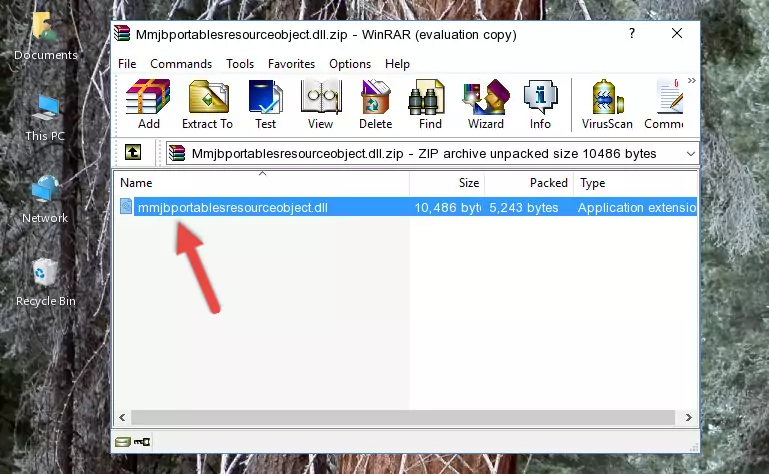Click the Comment toolbar icon
This screenshot has width=769, height=474.
pyautogui.click(x=665, y=104)
